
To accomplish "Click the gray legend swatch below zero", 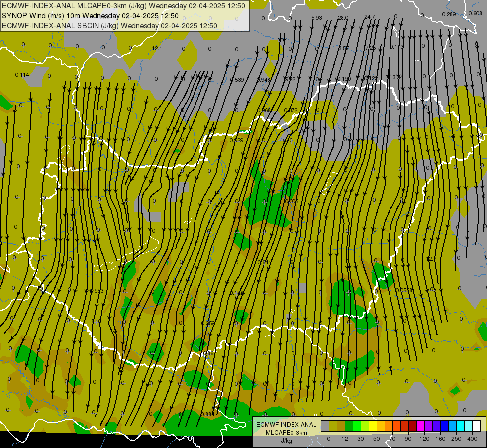I will [325, 426].
